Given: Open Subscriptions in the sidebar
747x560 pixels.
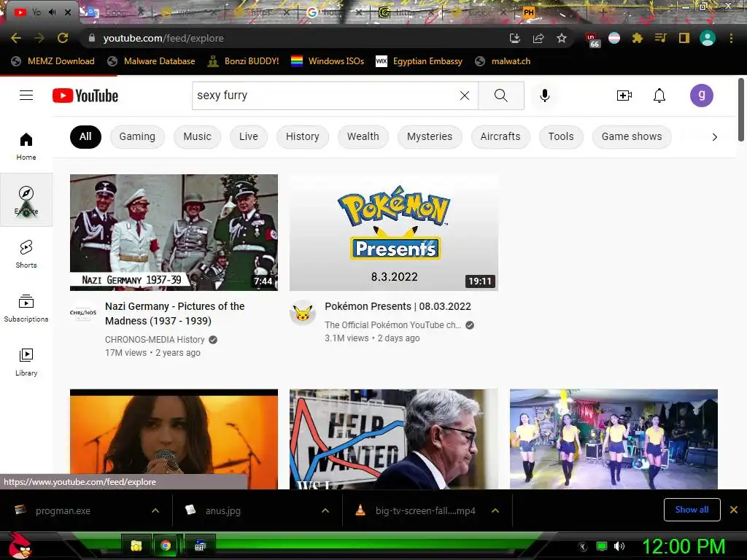Looking at the screenshot, I should (x=26, y=308).
